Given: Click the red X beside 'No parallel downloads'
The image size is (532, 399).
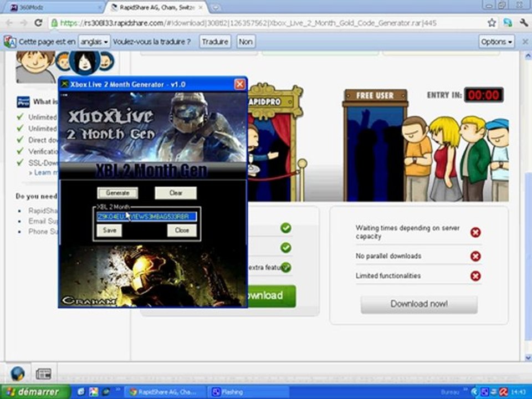Looking at the screenshot, I should coord(475,256).
